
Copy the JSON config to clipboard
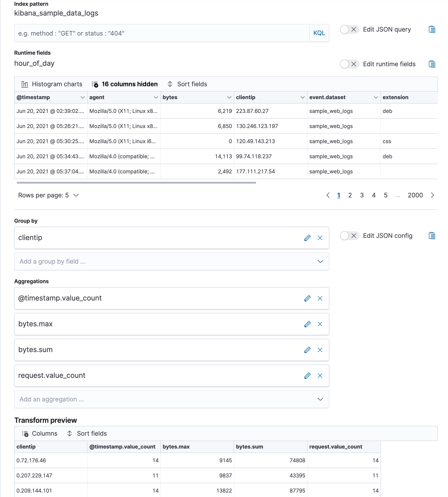(432, 236)
